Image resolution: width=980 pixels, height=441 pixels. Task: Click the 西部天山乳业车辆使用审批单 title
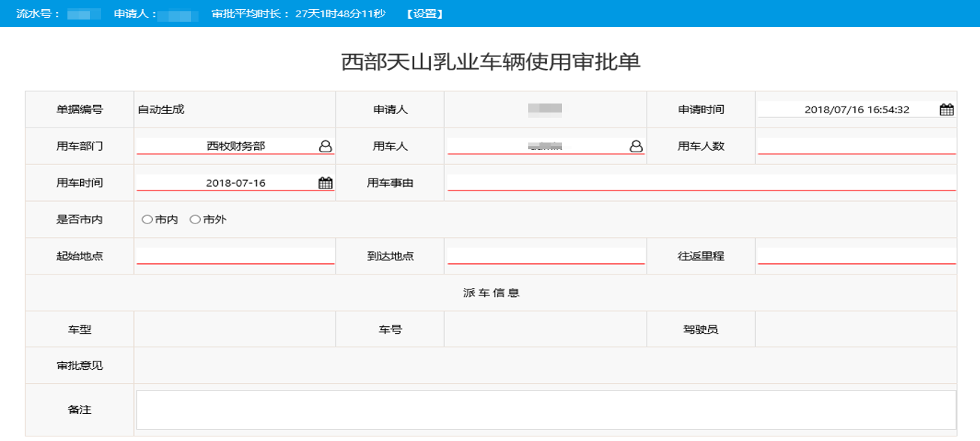click(491, 61)
